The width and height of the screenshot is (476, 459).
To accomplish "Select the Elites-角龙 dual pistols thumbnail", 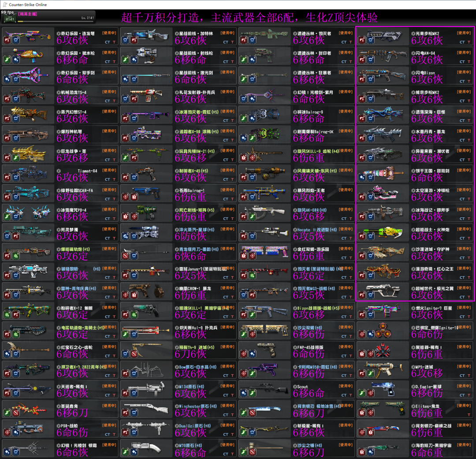I will click(383, 409).
